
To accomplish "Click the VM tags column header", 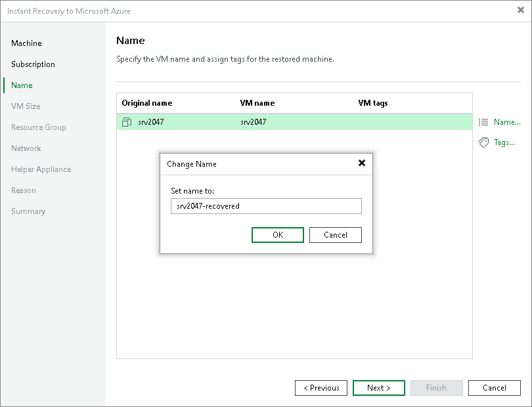I will (x=373, y=103).
